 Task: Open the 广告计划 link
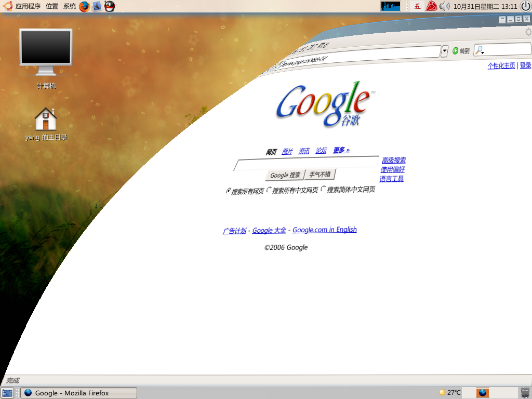234,231
